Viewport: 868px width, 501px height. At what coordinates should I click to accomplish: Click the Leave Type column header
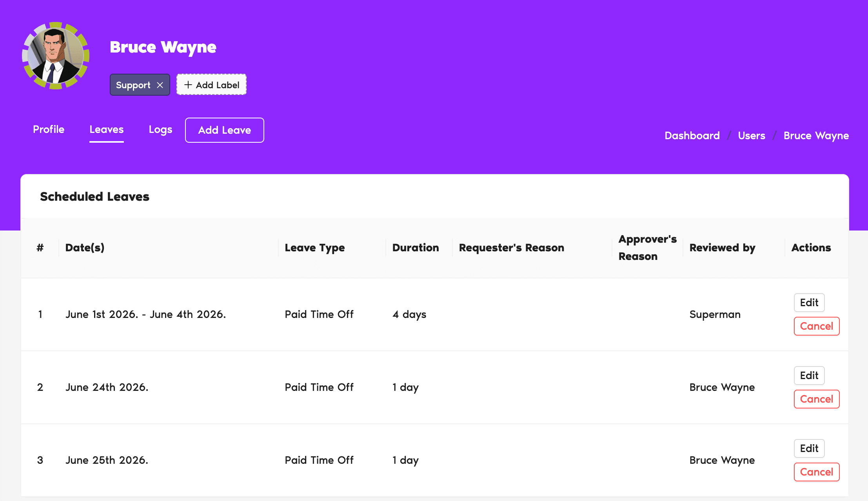point(314,248)
